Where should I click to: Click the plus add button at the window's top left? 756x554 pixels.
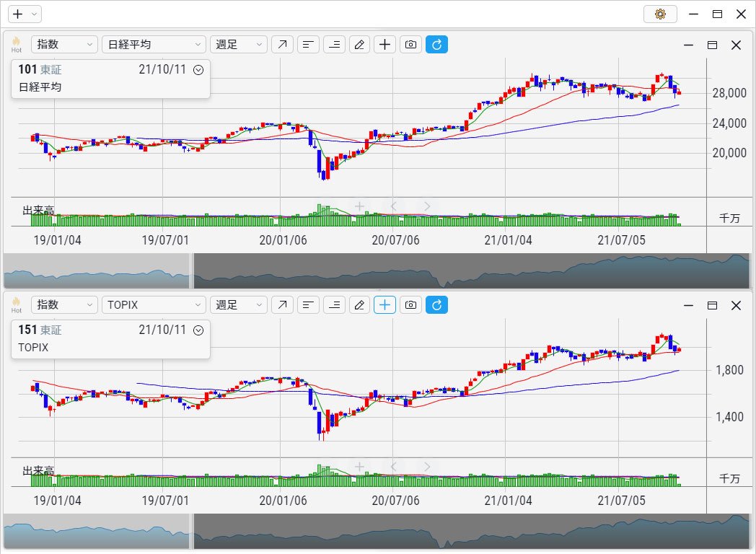coord(18,14)
